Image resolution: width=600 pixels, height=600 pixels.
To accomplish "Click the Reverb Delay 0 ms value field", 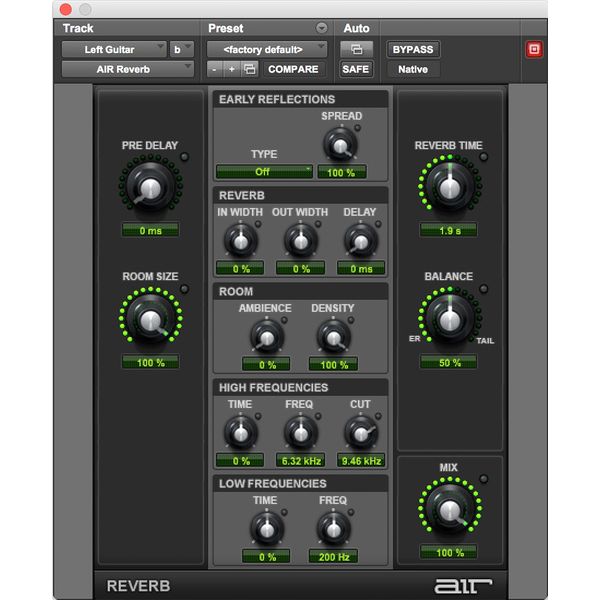I will (361, 269).
